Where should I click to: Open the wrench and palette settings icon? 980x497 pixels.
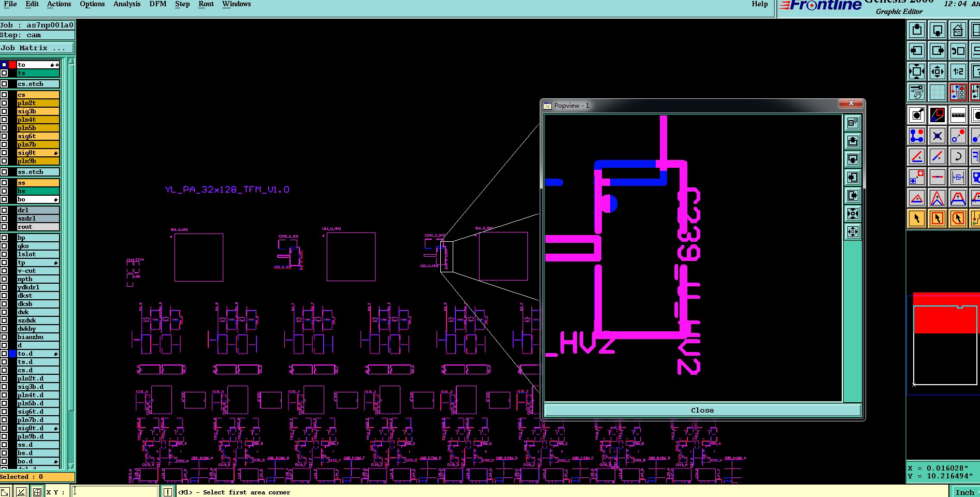(x=917, y=92)
